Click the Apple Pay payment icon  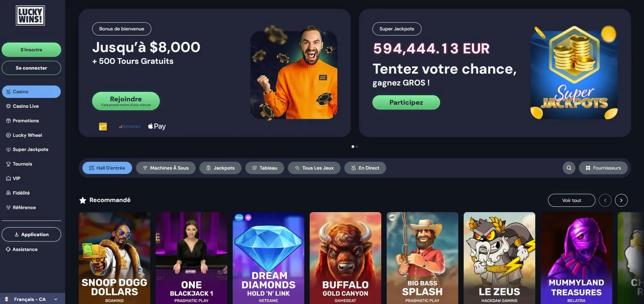click(x=157, y=126)
